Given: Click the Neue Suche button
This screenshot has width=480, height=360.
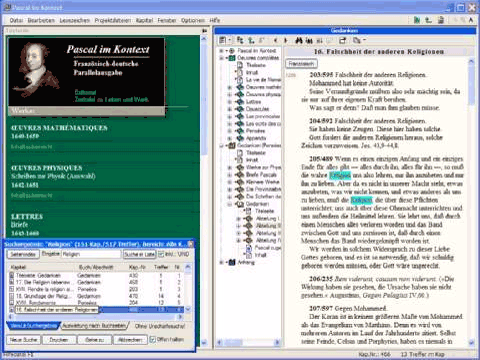Looking at the screenshot, I should 24,339.
